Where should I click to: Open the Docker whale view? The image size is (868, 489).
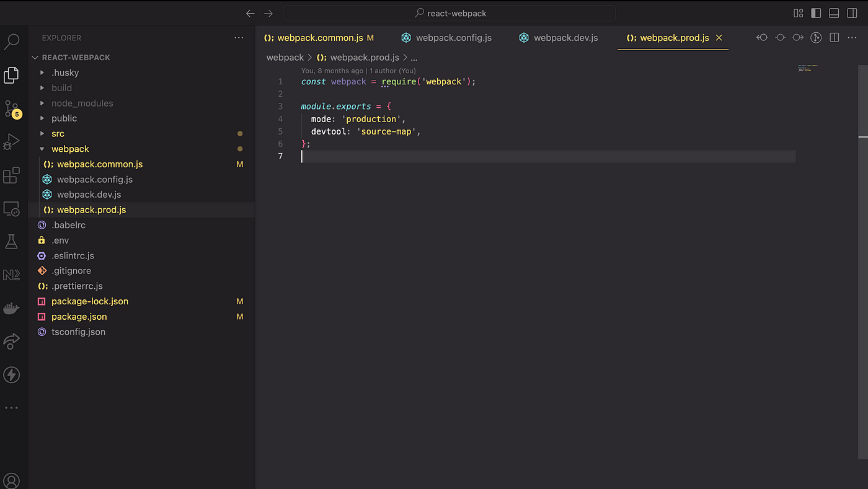[x=12, y=308]
